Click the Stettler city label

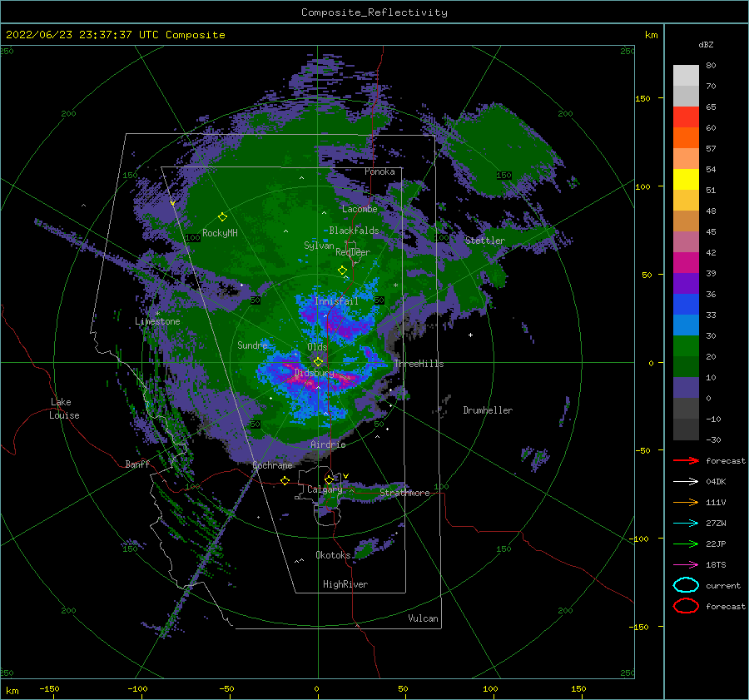point(485,241)
